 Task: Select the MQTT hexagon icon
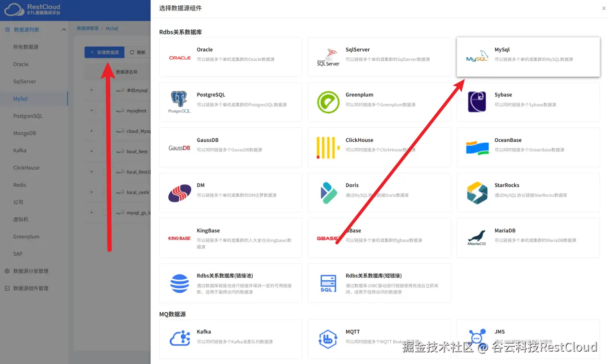tap(328, 339)
